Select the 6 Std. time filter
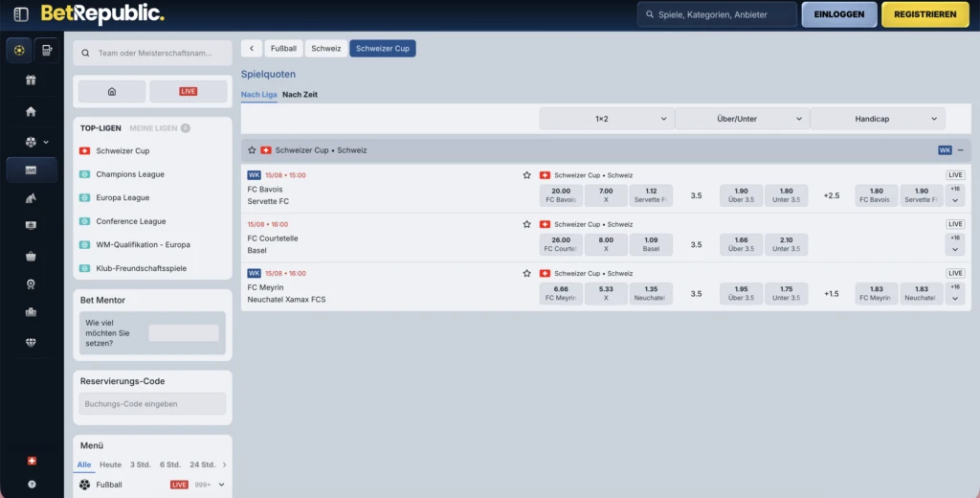 pos(170,464)
